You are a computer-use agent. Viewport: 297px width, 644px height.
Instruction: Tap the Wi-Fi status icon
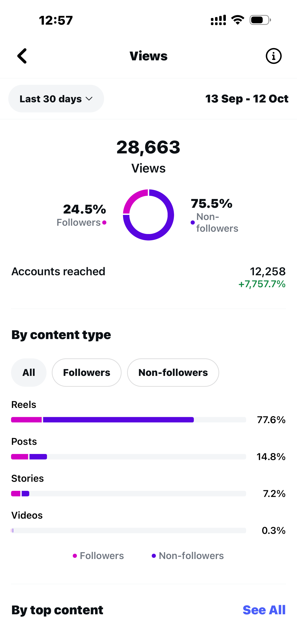click(x=238, y=20)
